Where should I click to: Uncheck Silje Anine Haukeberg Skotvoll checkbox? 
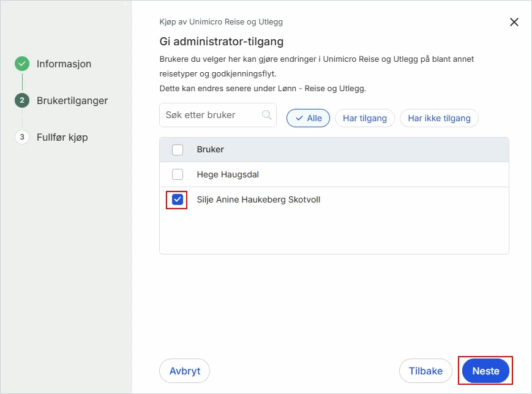click(x=178, y=199)
